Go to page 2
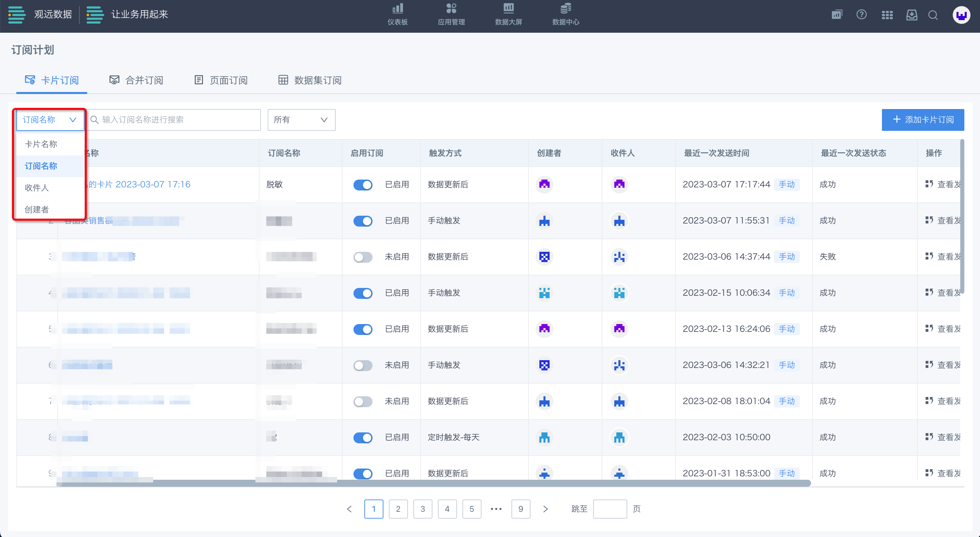This screenshot has width=980, height=537. [398, 509]
